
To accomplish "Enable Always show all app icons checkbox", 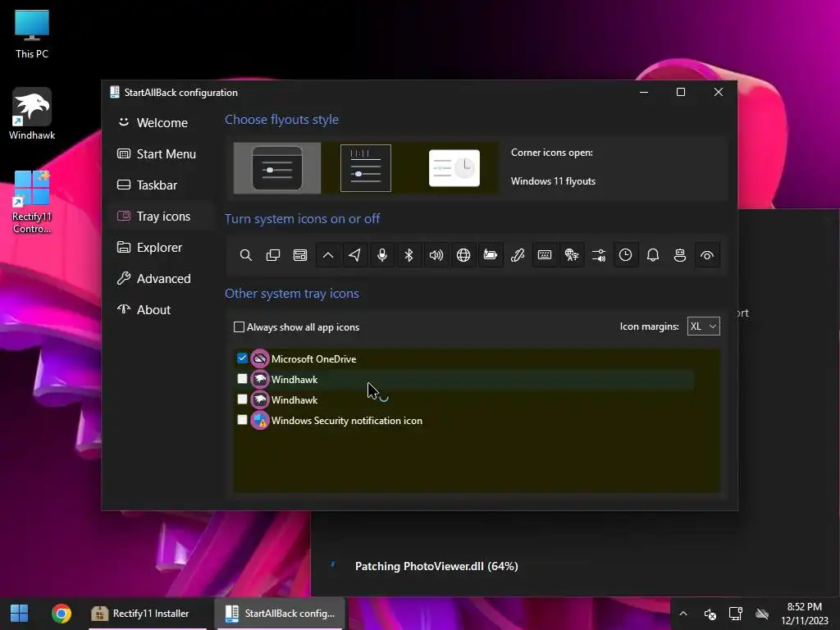I will coord(239,326).
